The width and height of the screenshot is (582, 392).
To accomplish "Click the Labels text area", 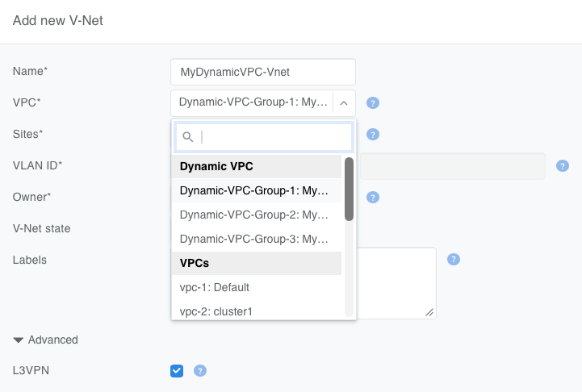I will point(396,283).
